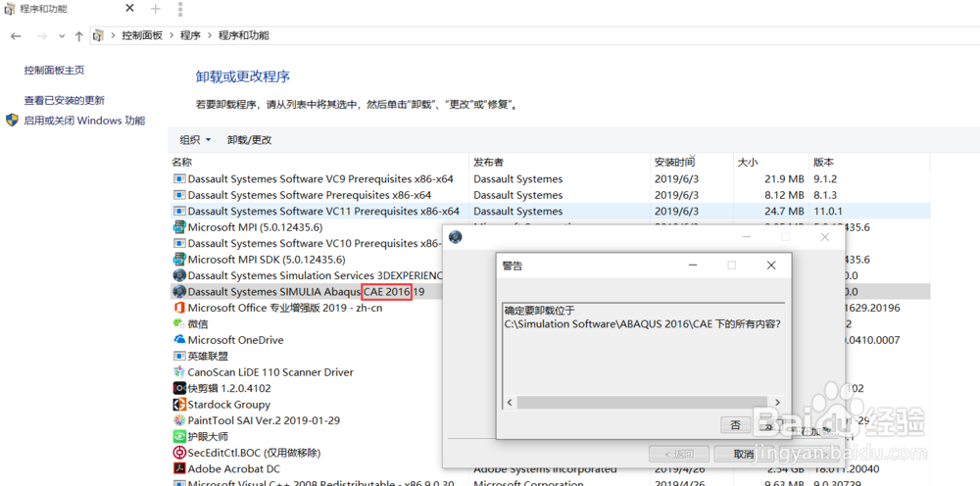Click the shield icon beside Windows 功能
Screen dimensions: 980x486
point(12,121)
